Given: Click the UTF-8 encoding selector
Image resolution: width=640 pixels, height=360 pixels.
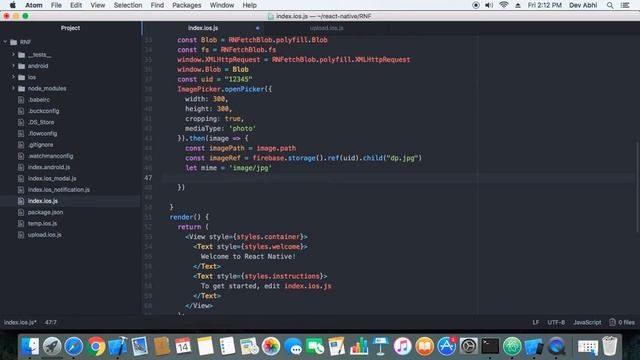Looking at the screenshot, I should tap(556, 322).
